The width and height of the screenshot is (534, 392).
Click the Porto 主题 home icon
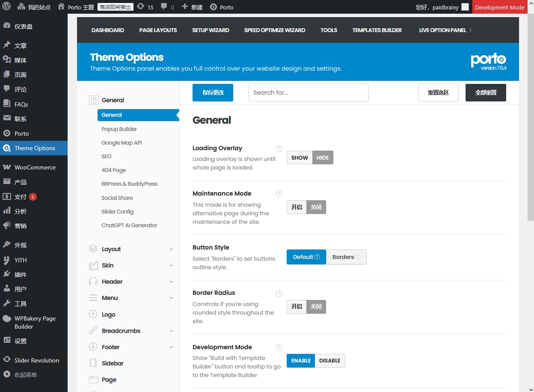point(61,7)
